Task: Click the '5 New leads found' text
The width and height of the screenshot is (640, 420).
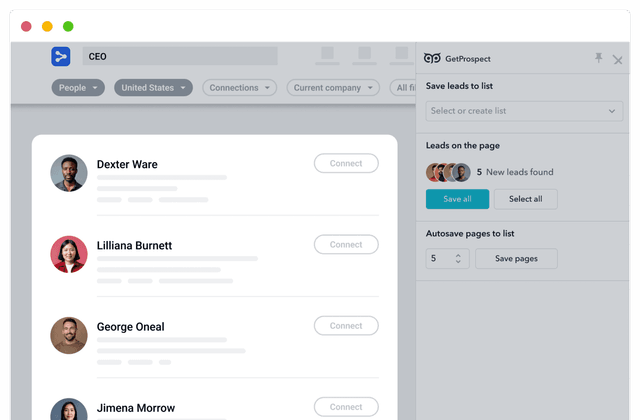Action: click(515, 172)
